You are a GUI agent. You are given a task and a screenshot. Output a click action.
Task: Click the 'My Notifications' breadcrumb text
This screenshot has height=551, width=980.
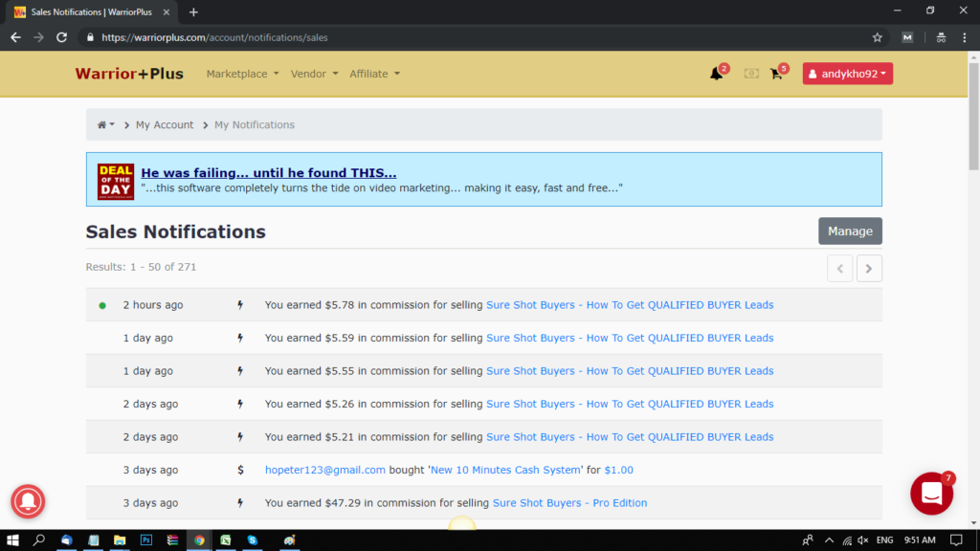[255, 125]
